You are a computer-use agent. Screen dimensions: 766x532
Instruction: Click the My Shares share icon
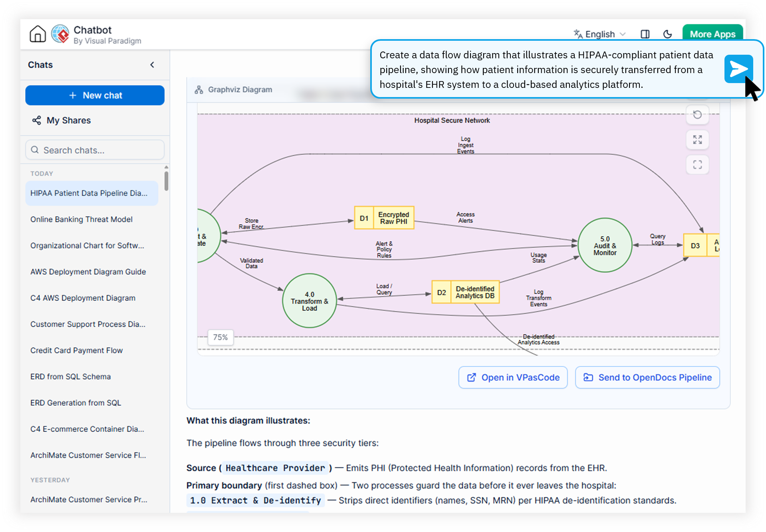(37, 120)
